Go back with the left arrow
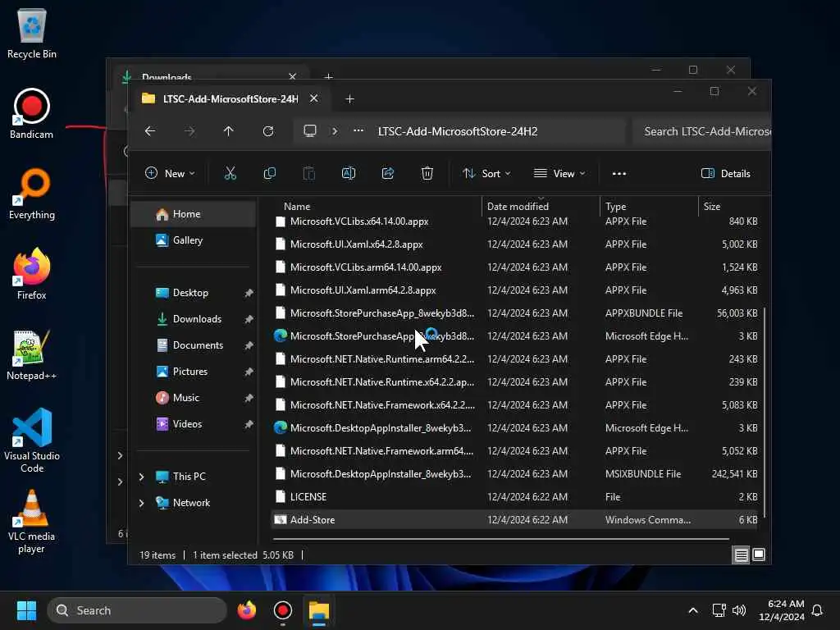The height and width of the screenshot is (630, 840). [150, 131]
